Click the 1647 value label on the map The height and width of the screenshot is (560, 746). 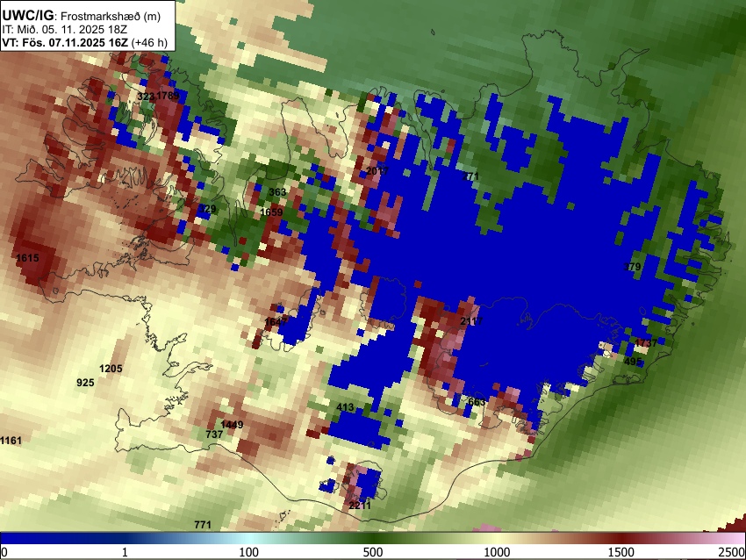coord(276,322)
